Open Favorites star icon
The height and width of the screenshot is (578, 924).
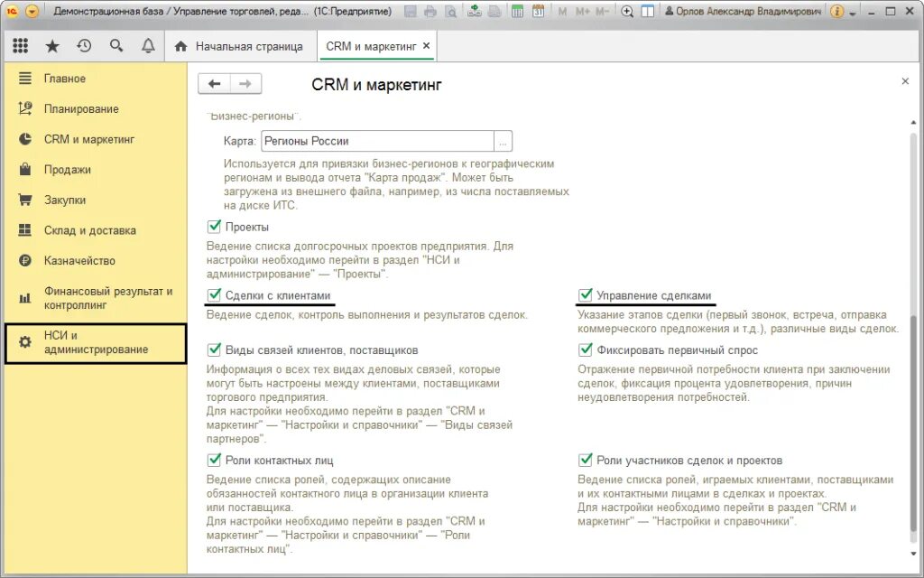pos(52,46)
